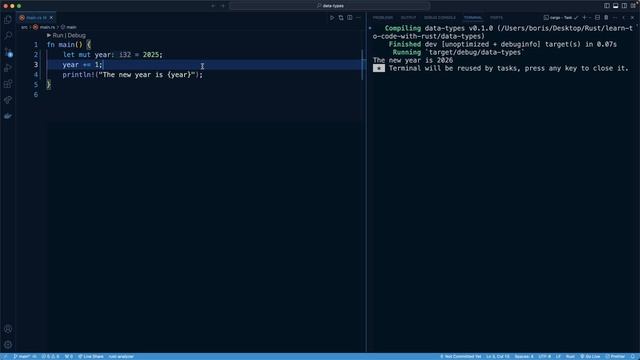The image size is (640, 360).
Task: Click the i32 type annotation
Action: (x=125, y=55)
